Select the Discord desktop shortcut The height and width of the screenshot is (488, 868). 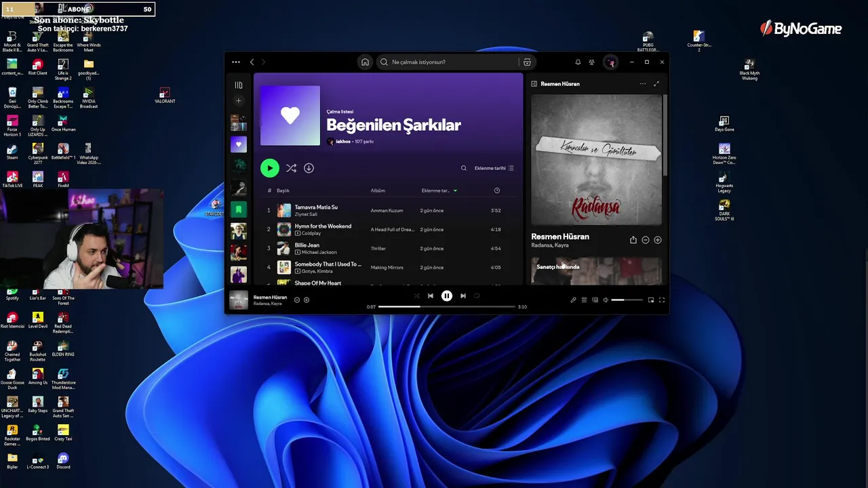[63, 461]
